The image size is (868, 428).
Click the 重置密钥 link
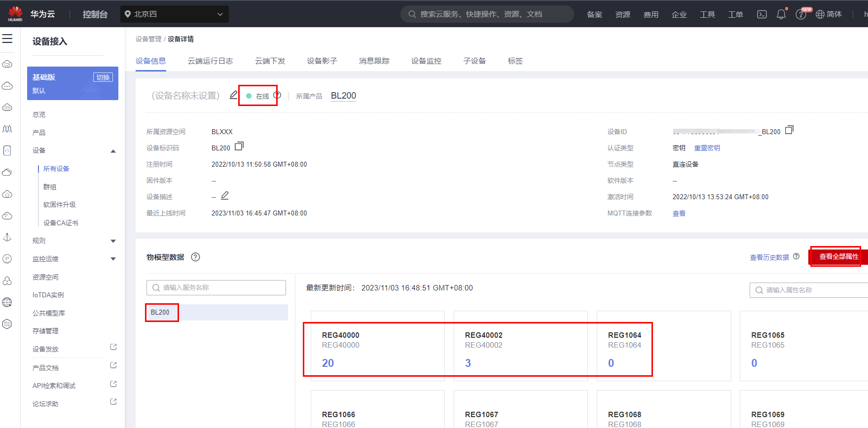(x=707, y=148)
